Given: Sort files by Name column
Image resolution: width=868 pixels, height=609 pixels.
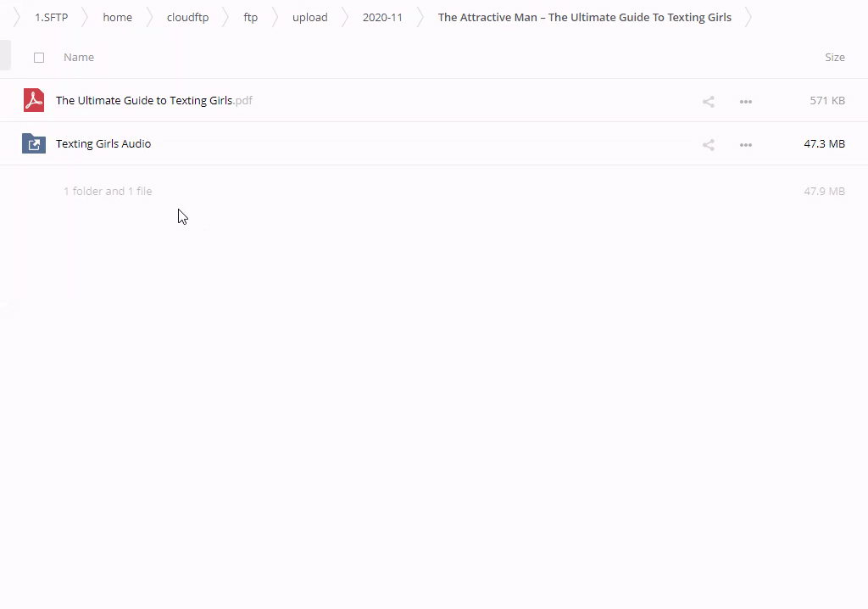Looking at the screenshot, I should [x=79, y=58].
